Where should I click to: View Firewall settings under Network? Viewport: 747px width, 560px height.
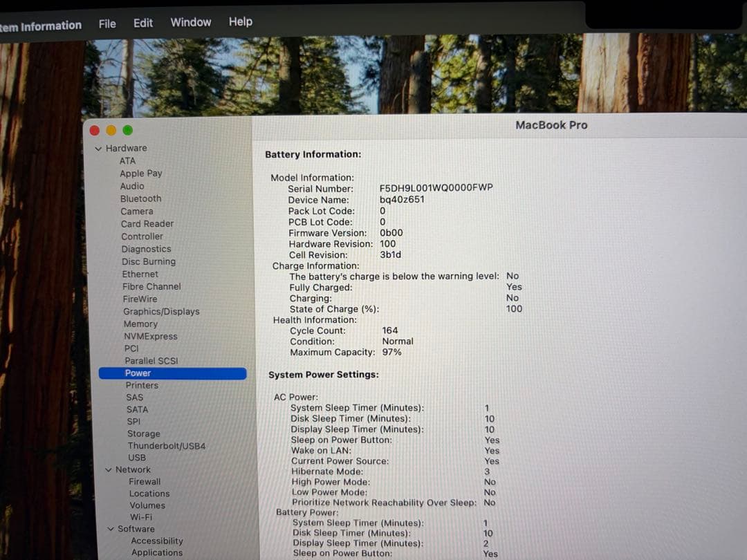(x=145, y=481)
